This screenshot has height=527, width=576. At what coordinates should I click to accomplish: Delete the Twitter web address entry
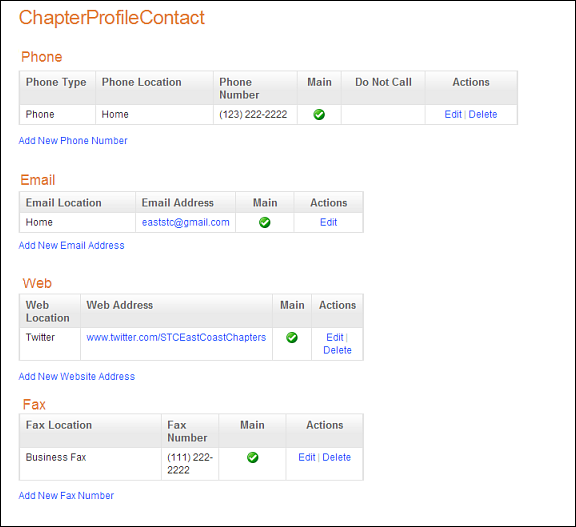(x=337, y=350)
